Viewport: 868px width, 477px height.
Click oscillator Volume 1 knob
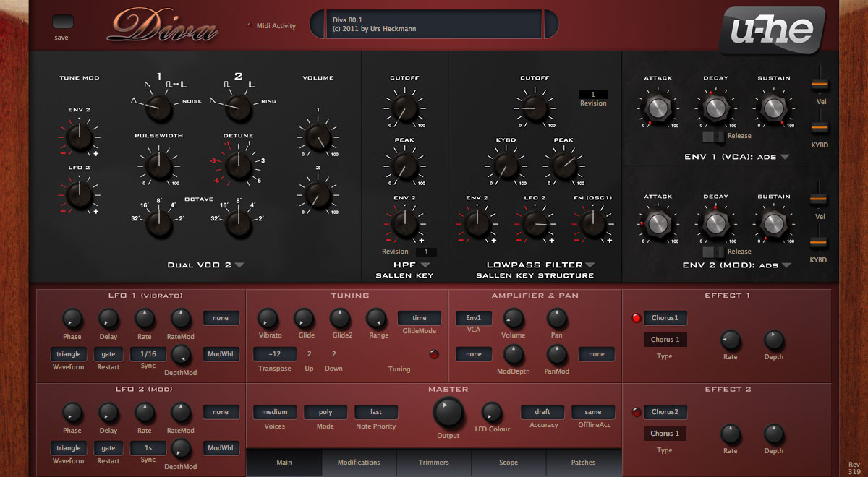click(x=318, y=137)
